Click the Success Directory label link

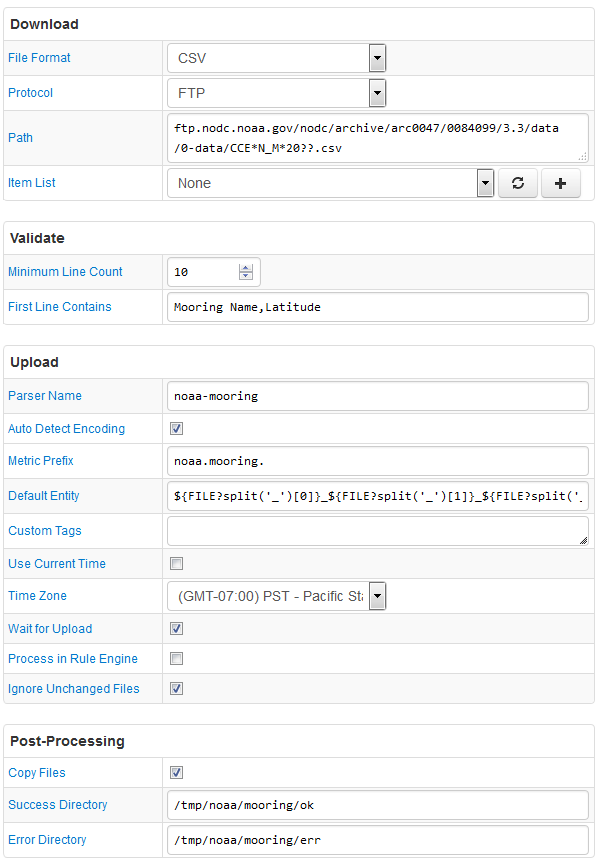pos(57,805)
